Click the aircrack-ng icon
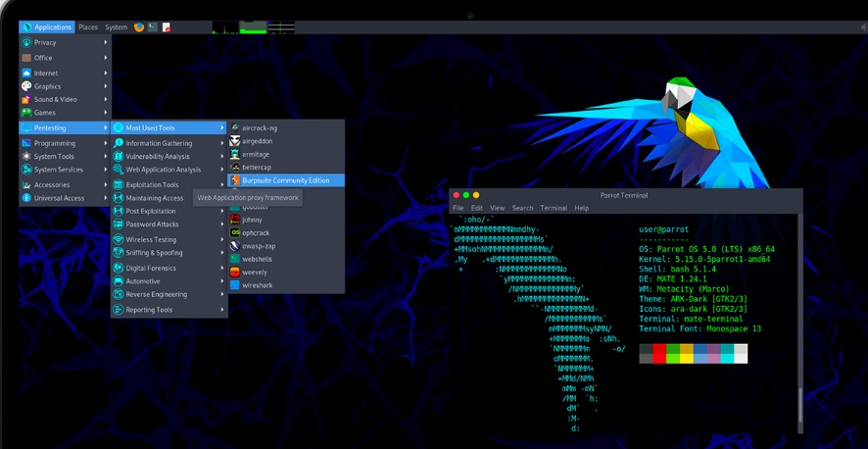The image size is (868, 449). pyautogui.click(x=235, y=127)
